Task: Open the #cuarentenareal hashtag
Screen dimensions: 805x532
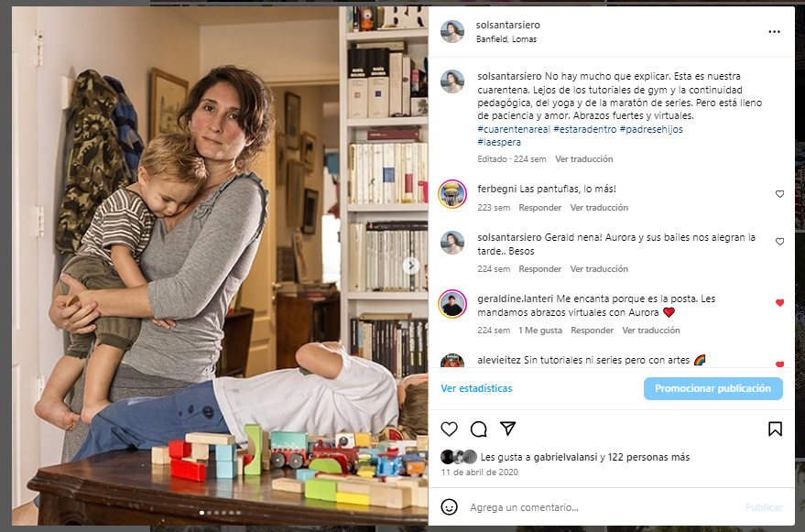Action: [514, 129]
